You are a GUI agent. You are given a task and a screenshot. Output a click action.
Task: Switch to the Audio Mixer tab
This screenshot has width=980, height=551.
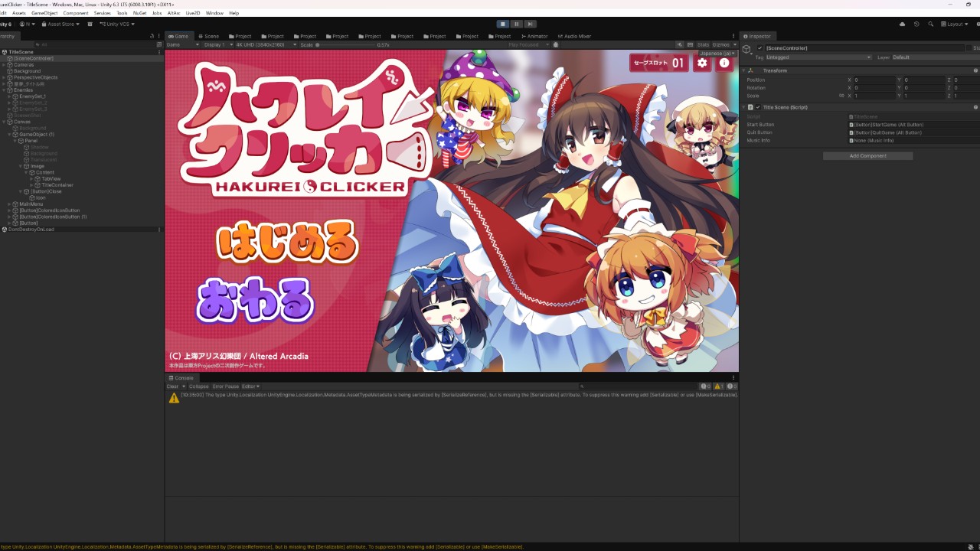[x=575, y=36]
